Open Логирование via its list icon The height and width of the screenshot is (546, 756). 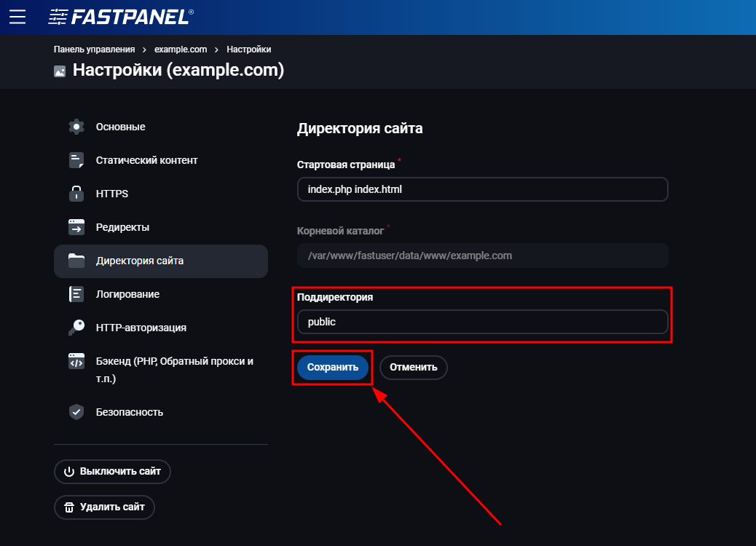(76, 293)
